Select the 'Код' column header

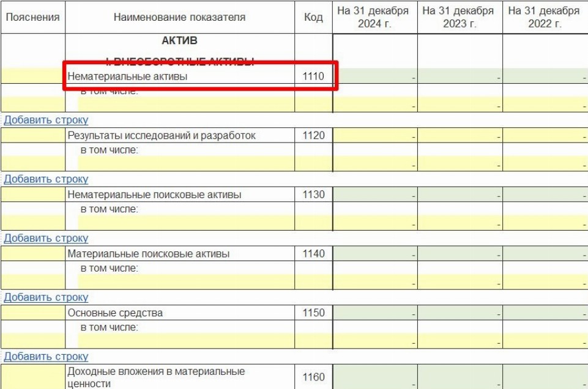[x=313, y=17]
